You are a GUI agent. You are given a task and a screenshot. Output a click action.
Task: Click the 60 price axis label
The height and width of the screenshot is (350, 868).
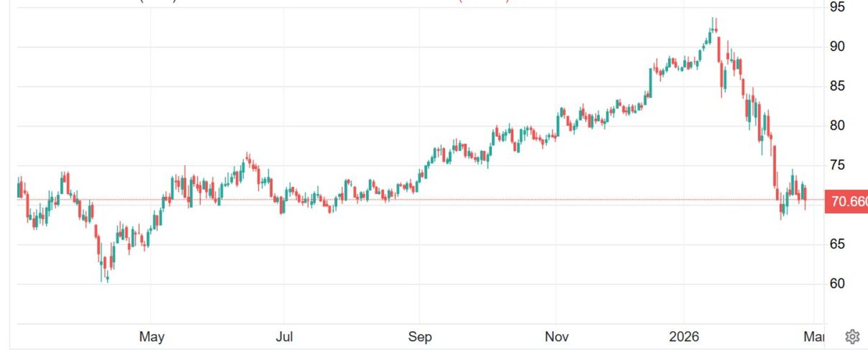837,284
